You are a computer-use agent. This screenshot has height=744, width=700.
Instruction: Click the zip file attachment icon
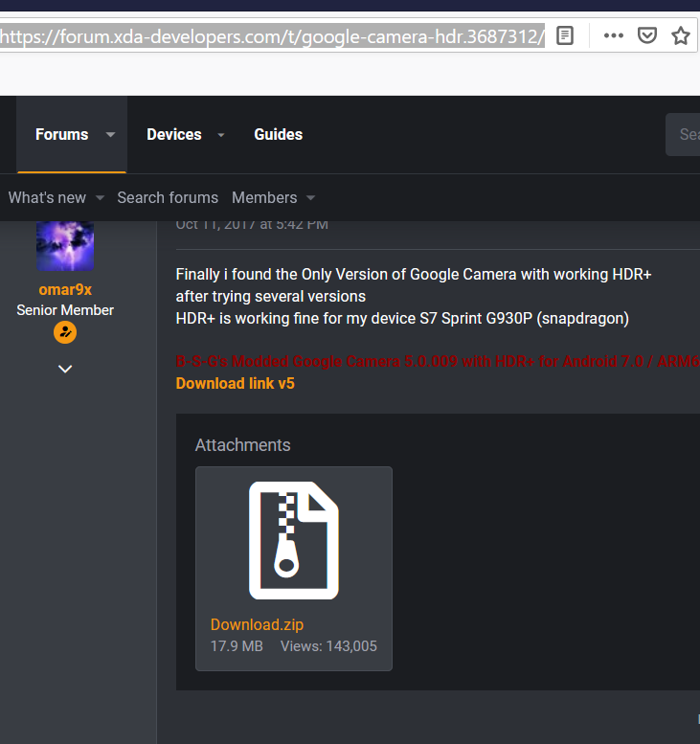294,540
